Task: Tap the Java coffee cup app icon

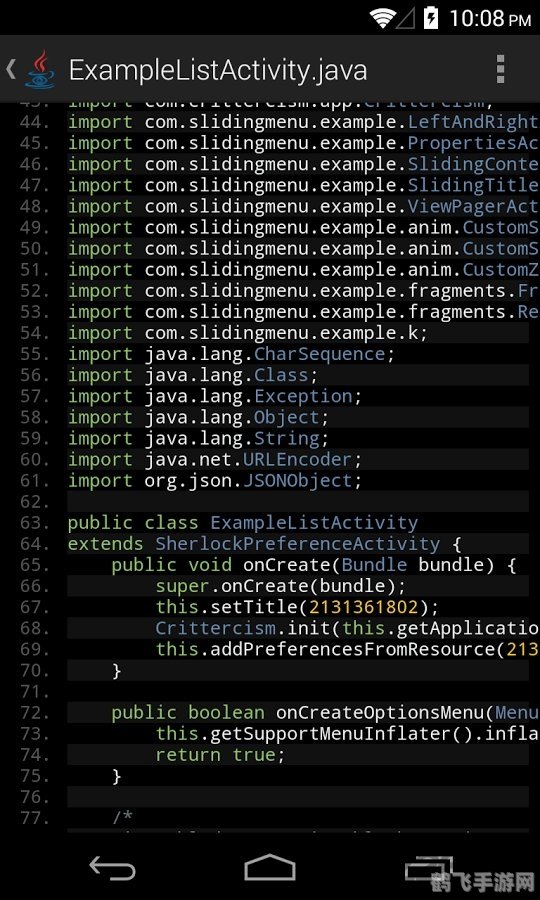Action: [x=40, y=69]
